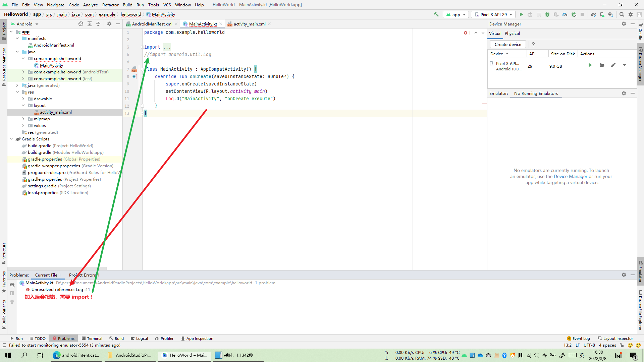This screenshot has width=644, height=362.
Task: Click Select Opened File target icon
Action: click(x=81, y=24)
